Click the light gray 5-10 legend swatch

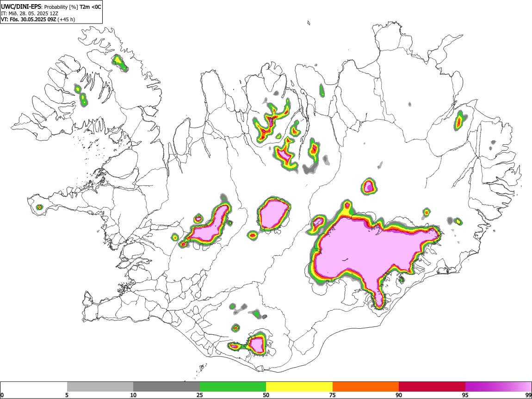click(x=100, y=387)
